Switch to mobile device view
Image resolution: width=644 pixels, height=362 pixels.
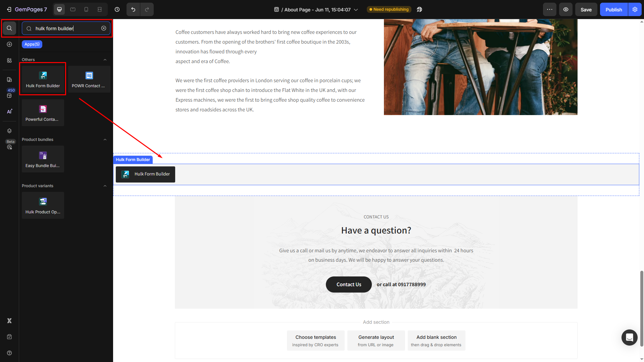click(86, 9)
